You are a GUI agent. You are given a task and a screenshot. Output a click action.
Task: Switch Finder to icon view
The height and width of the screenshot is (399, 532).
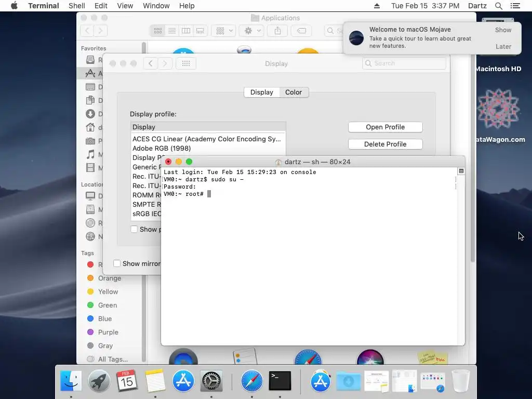158,31
